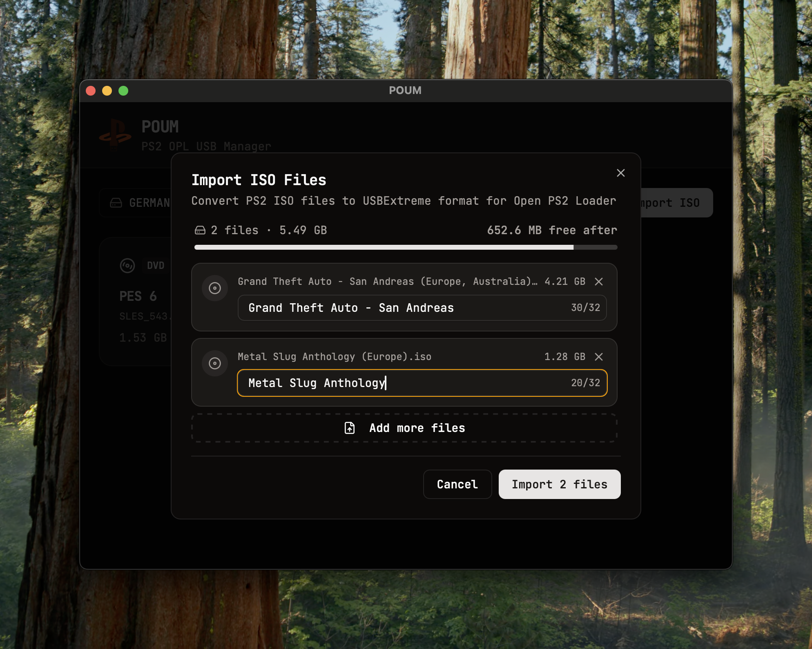
Task: Open the GERMAN drive selector
Action: click(149, 203)
